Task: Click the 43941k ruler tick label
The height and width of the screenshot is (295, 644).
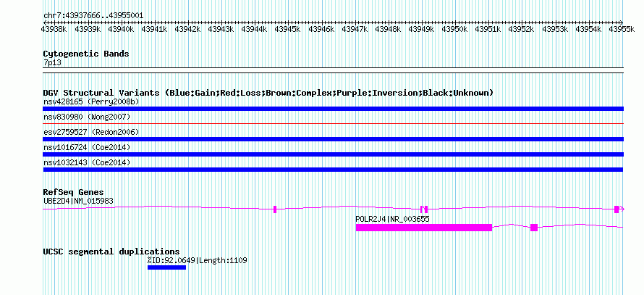Action: tap(154, 29)
